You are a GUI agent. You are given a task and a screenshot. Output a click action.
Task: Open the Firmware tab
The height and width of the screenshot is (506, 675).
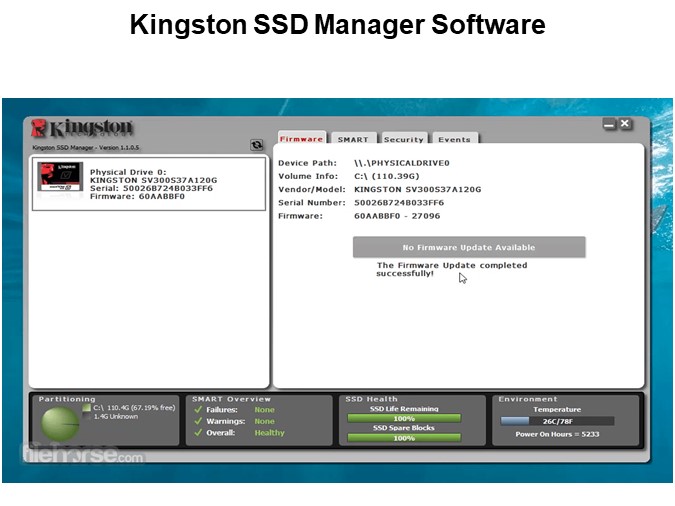pyautogui.click(x=301, y=138)
